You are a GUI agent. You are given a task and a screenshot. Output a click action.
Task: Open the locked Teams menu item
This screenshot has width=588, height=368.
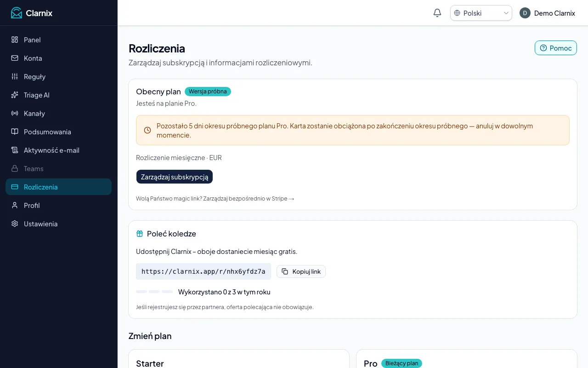pyautogui.click(x=58, y=169)
